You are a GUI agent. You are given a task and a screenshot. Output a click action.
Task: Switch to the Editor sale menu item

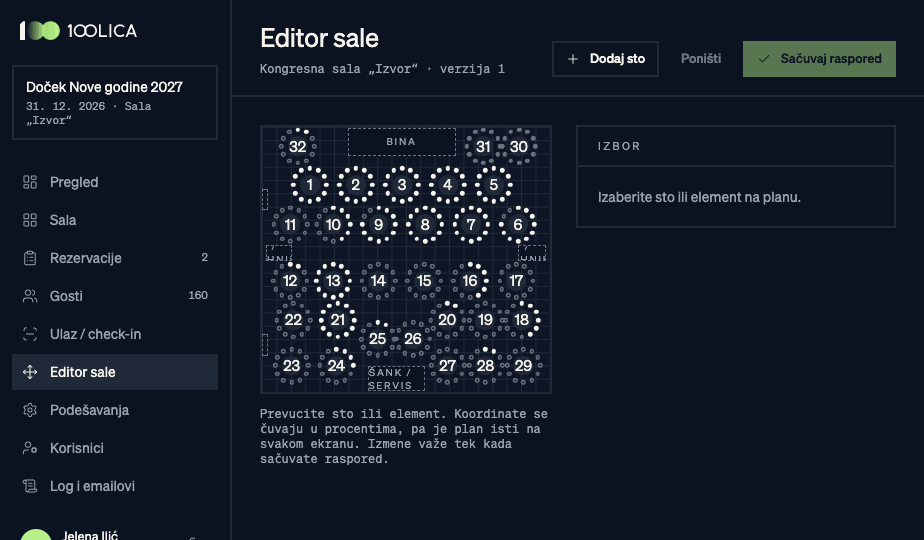115,372
